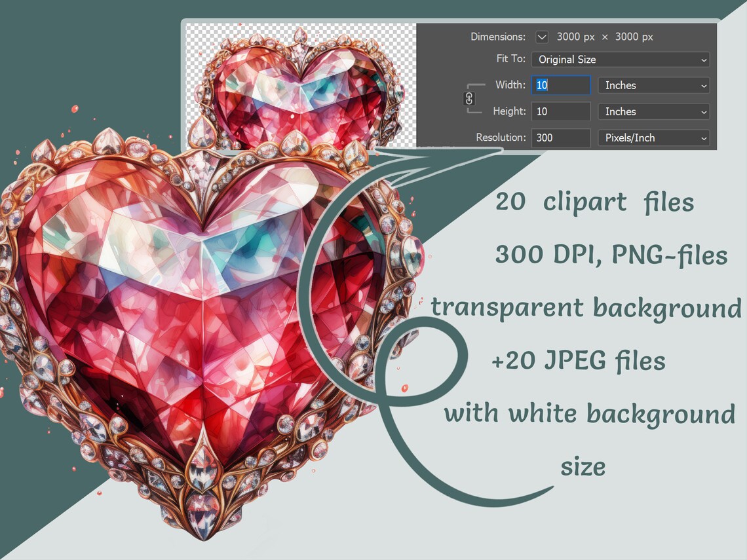Click the 'transparent background' text
This screenshot has height=560, width=747.
(586, 308)
